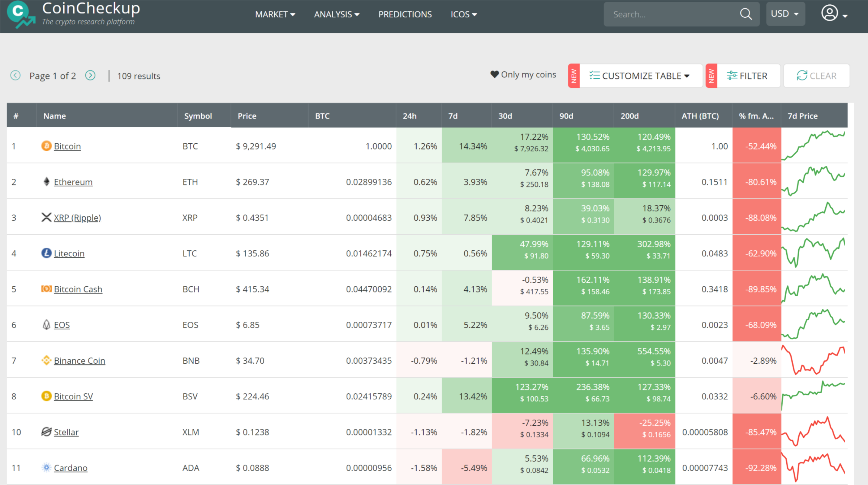868x485 pixels.
Task: Open the Bitcoin Cash coin page
Action: (x=78, y=289)
